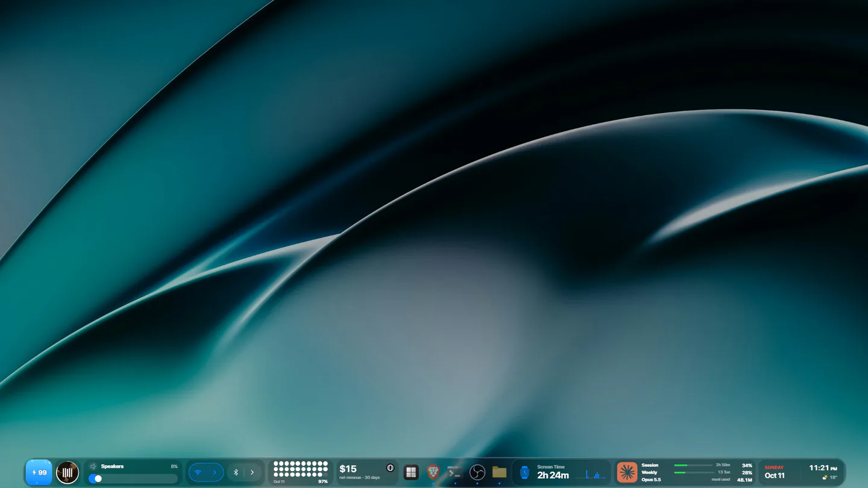Launch the Brave browser from the dock

[433, 472]
